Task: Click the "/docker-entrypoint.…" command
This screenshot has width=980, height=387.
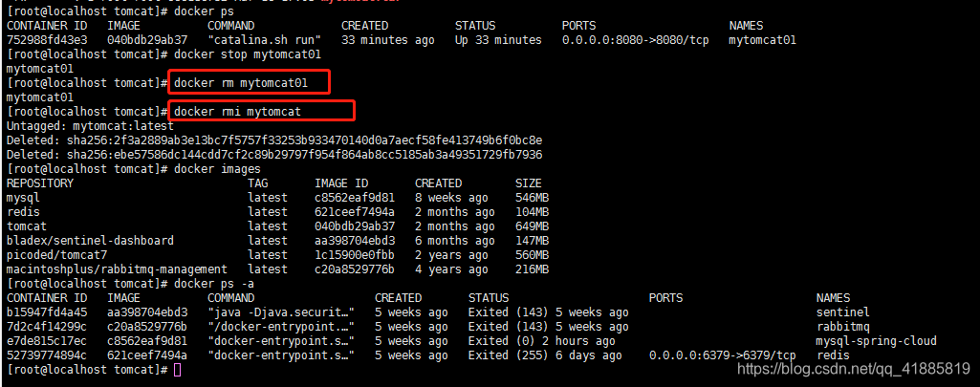Action: [281, 327]
